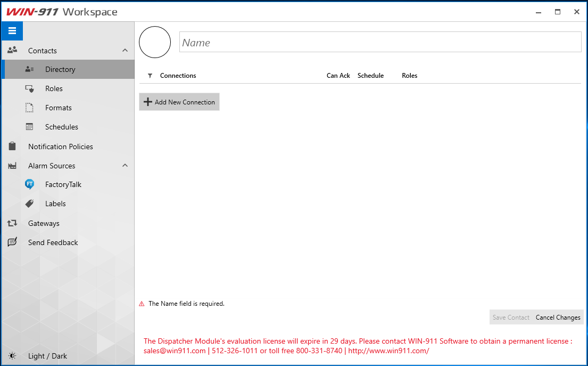Click 'The Name field is required.' message
588x366 pixels.
click(x=186, y=304)
